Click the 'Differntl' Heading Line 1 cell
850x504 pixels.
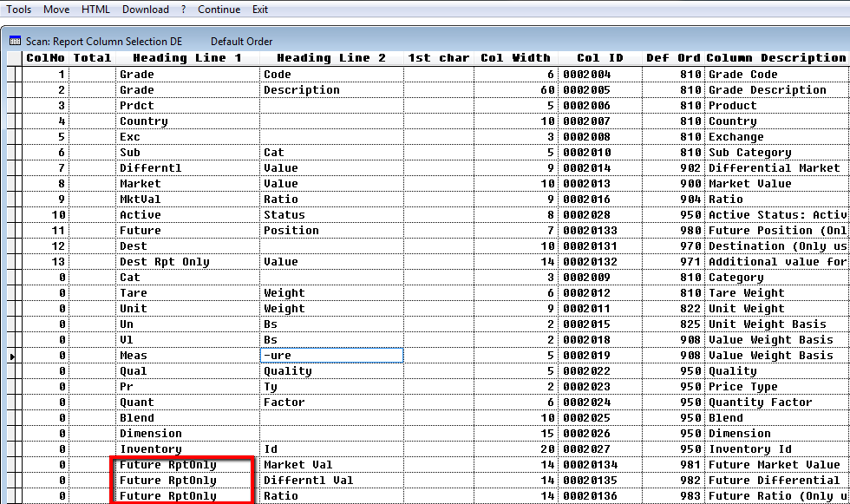187,168
